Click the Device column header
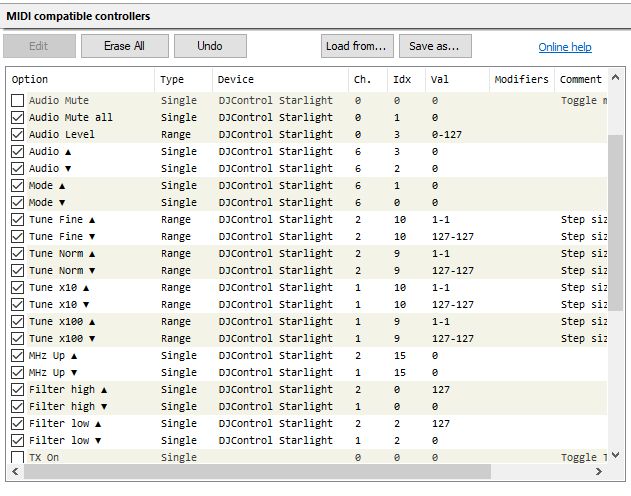The width and height of the screenshot is (631, 496). [x=278, y=79]
